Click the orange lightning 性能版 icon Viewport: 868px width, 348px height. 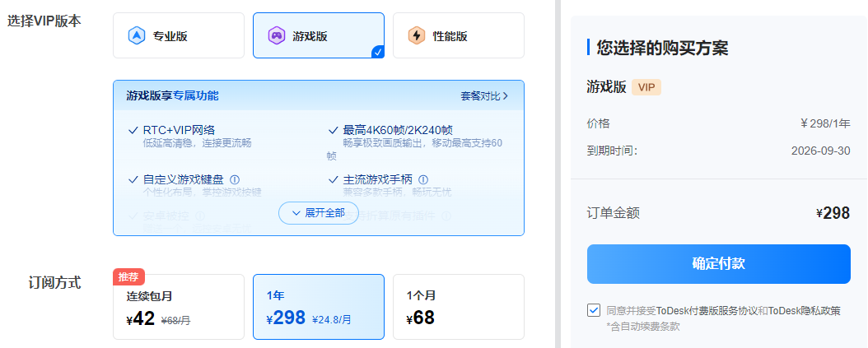click(x=416, y=36)
